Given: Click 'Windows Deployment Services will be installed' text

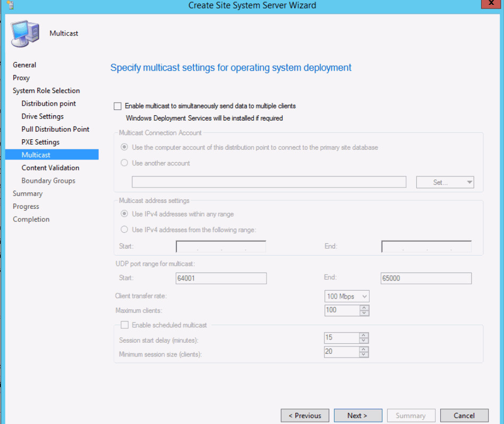Looking at the screenshot, I should click(204, 118).
